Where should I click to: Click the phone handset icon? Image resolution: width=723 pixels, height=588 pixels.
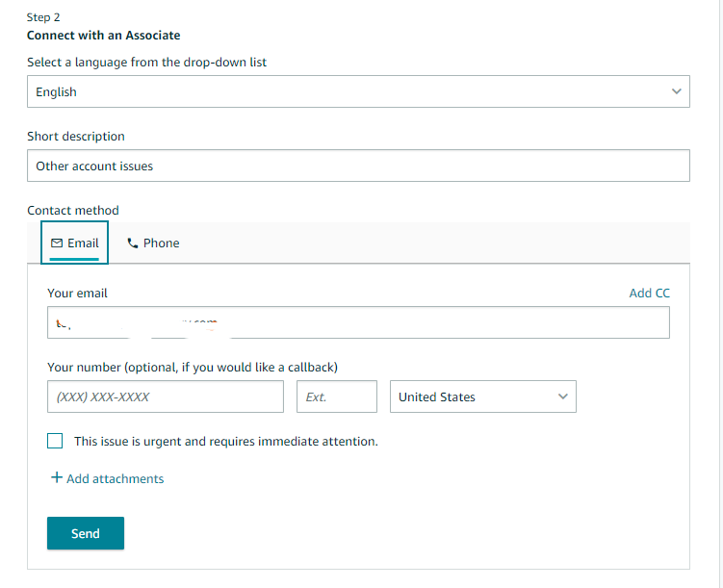click(x=133, y=243)
